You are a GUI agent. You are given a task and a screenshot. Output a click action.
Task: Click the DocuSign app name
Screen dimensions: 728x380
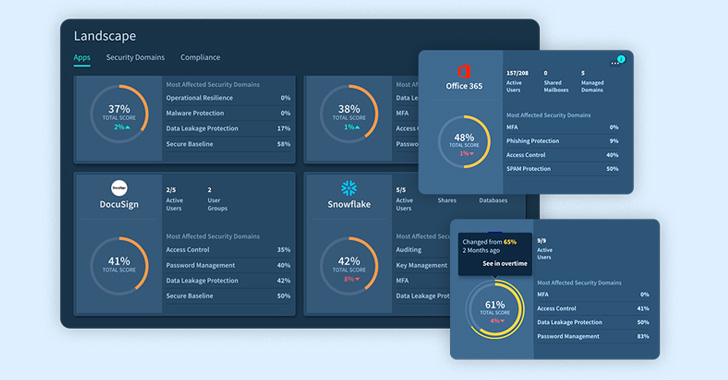[x=119, y=205]
